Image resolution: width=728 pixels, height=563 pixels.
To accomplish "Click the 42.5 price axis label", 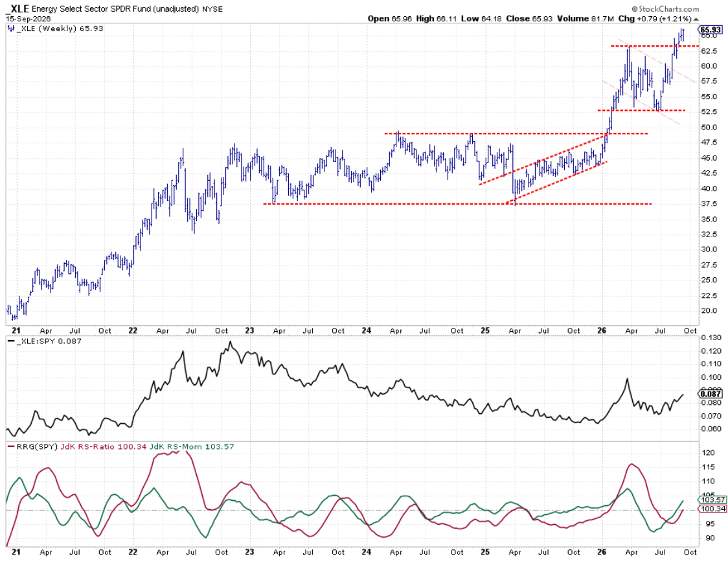I will point(709,173).
